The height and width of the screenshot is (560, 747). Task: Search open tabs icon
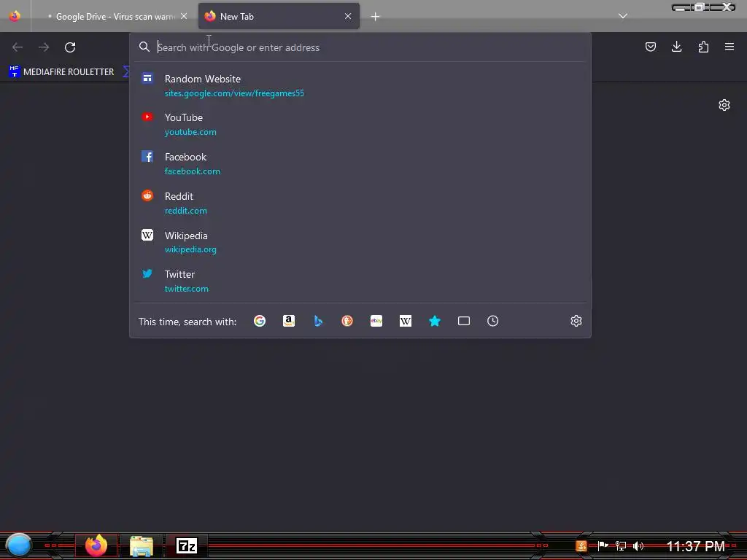pyautogui.click(x=463, y=321)
